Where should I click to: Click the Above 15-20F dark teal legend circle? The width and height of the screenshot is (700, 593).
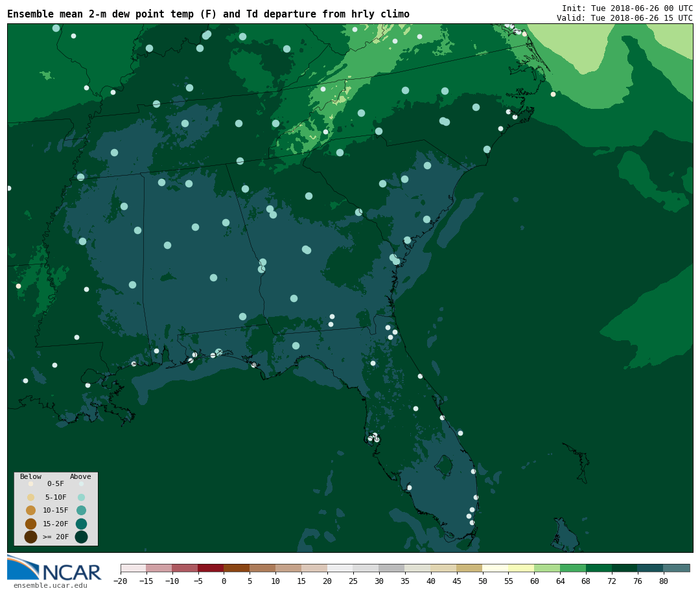(81, 524)
